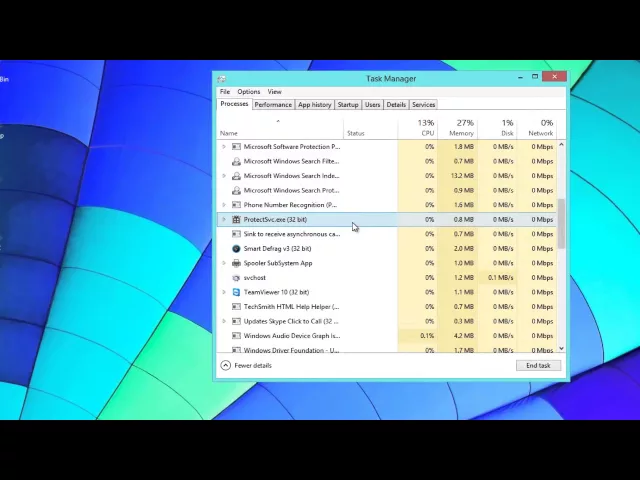
Task: Select the Smart Defrag v3 (32 bit) row
Action: [x=387, y=249]
